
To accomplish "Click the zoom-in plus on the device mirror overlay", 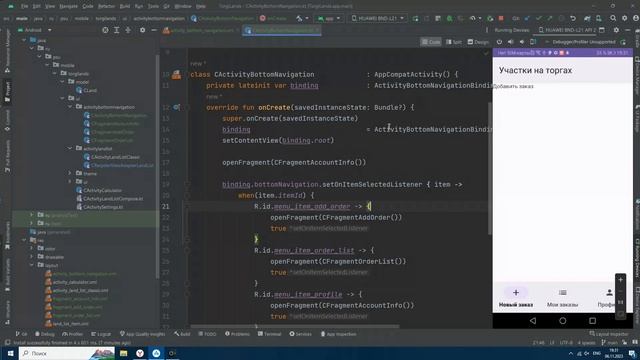I will tap(620, 280).
